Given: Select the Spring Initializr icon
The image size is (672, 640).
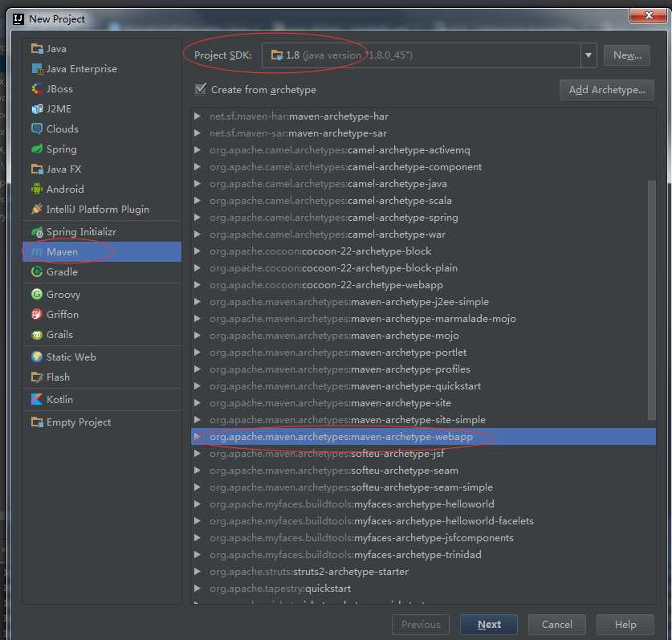Looking at the screenshot, I should pyautogui.click(x=37, y=232).
